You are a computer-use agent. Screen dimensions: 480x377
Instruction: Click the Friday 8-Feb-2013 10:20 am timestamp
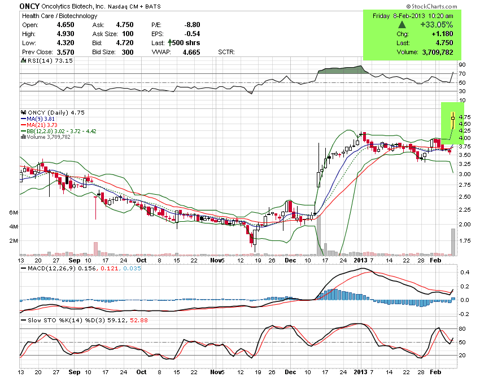coord(413,16)
